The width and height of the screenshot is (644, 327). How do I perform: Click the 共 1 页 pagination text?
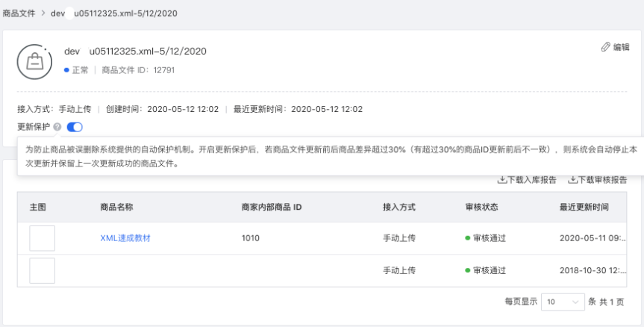[x=612, y=302]
